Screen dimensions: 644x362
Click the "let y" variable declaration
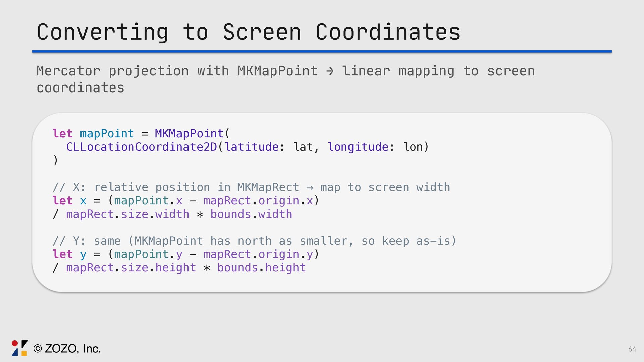69,254
